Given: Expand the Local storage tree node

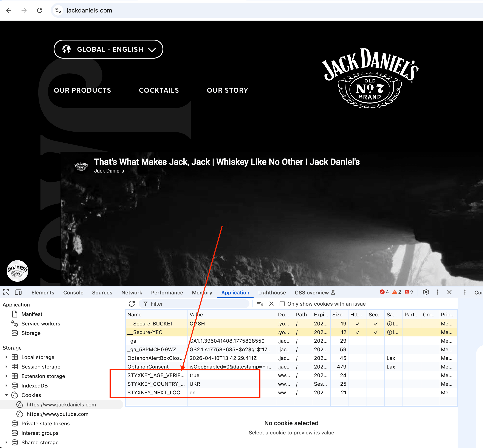Looking at the screenshot, I should [x=6, y=357].
